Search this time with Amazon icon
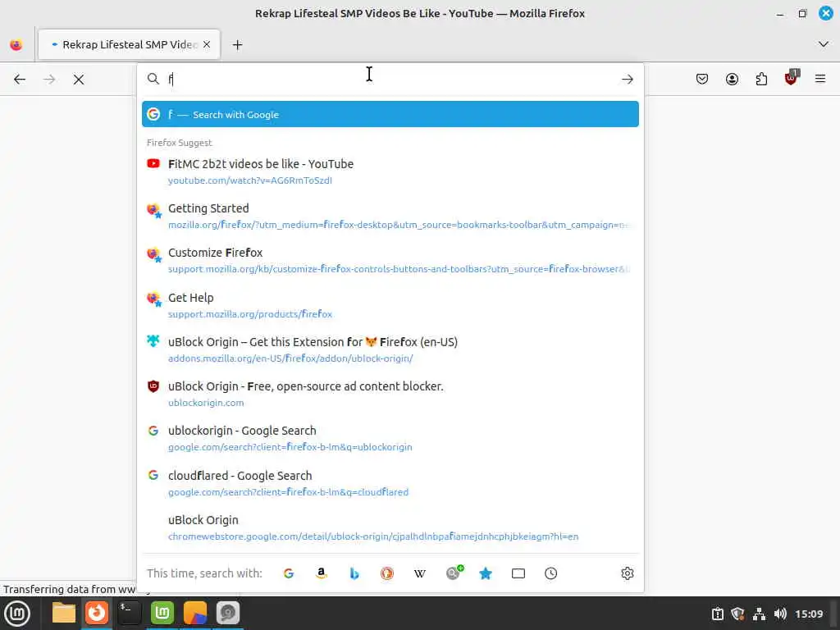Viewport: 840px width, 630px height. click(322, 573)
